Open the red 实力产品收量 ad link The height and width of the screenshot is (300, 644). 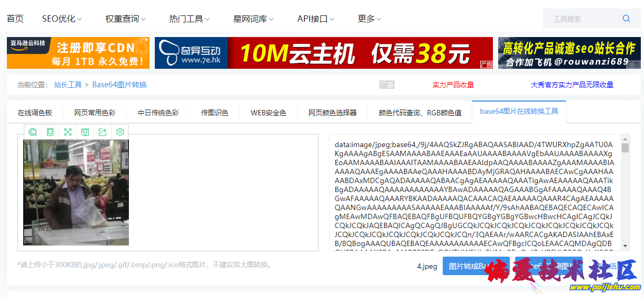(x=453, y=85)
